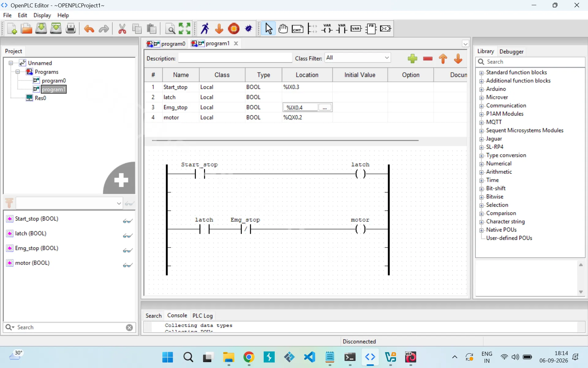Collapse the Programs tree node

coord(18,72)
